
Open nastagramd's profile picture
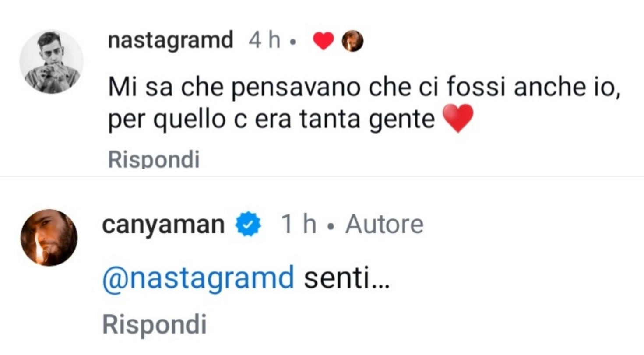coord(51,62)
